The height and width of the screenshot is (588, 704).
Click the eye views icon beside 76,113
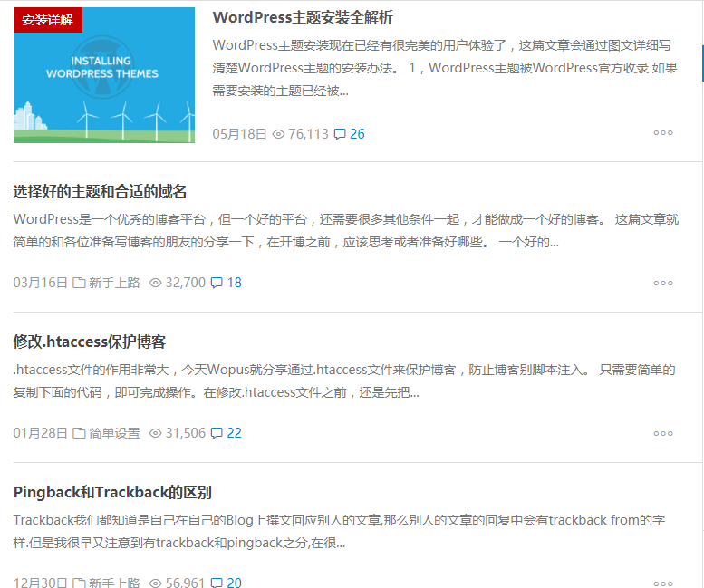[x=278, y=134]
